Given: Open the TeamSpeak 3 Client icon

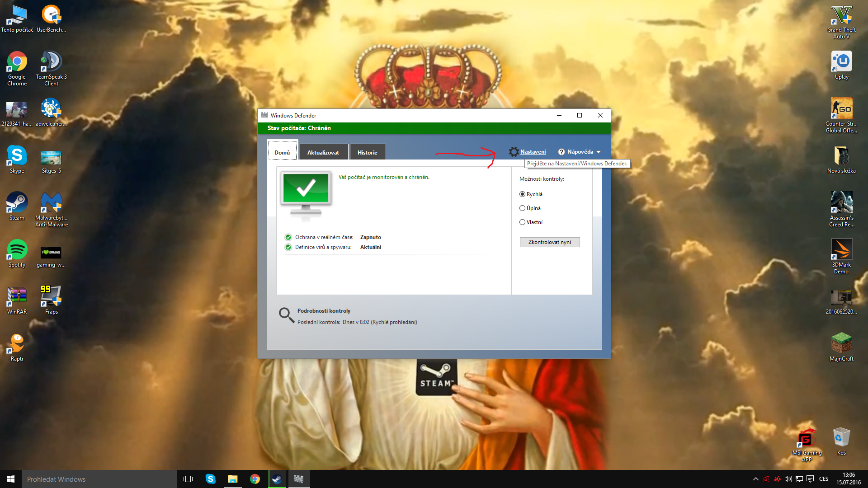Looking at the screenshot, I should point(51,62).
